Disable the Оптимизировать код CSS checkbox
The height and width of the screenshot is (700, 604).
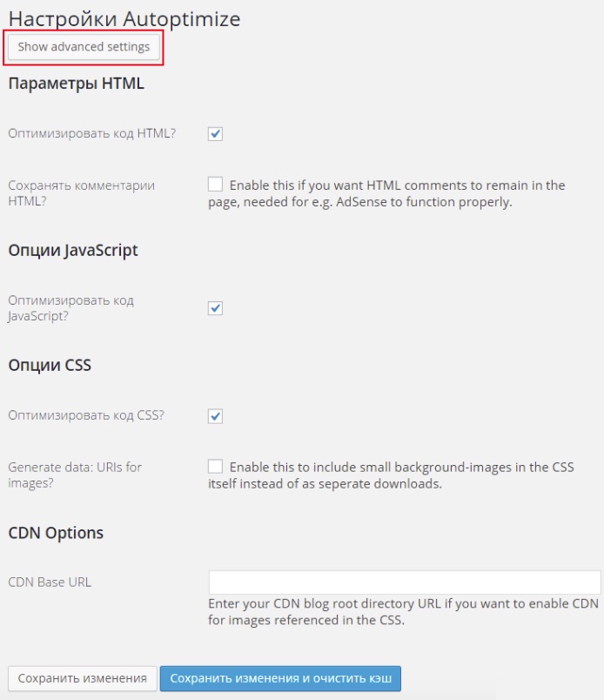coord(216,416)
